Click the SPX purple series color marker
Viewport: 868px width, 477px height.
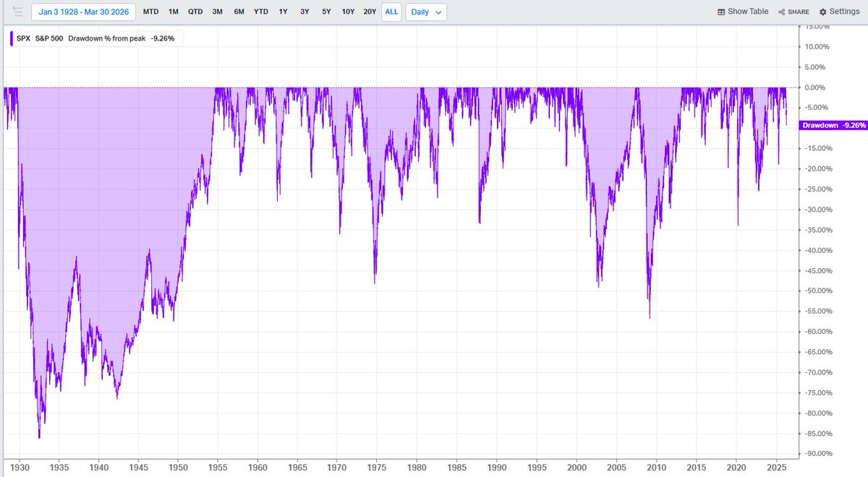coord(12,39)
